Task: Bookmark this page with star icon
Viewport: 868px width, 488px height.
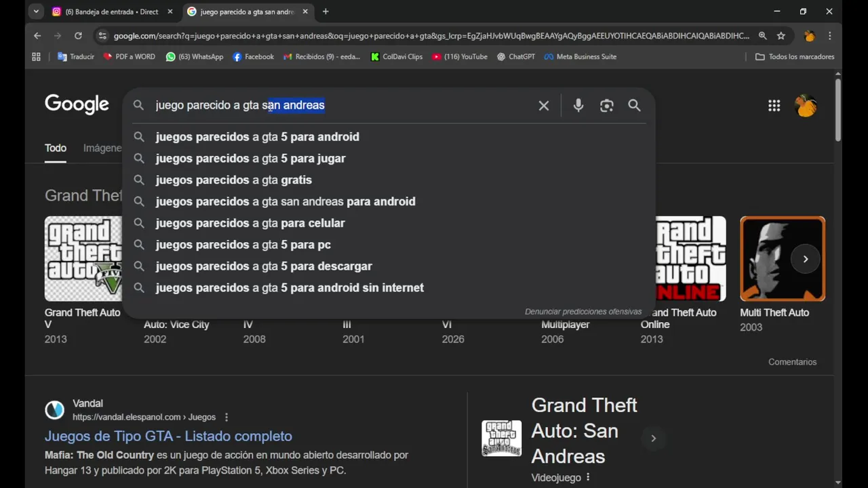Action: coord(781,36)
